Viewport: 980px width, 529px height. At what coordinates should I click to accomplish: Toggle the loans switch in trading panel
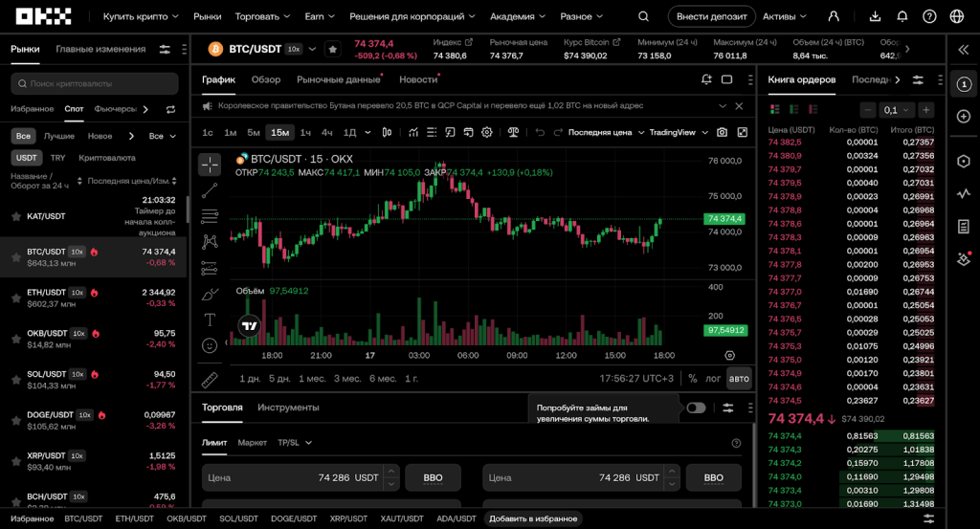[x=696, y=408]
